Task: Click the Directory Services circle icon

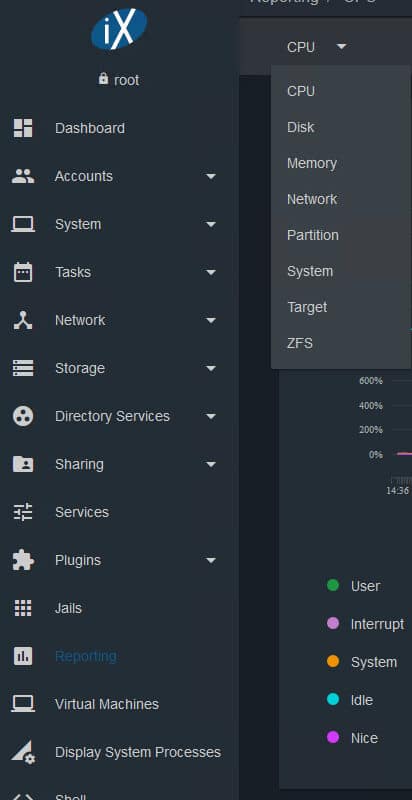Action: click(23, 416)
